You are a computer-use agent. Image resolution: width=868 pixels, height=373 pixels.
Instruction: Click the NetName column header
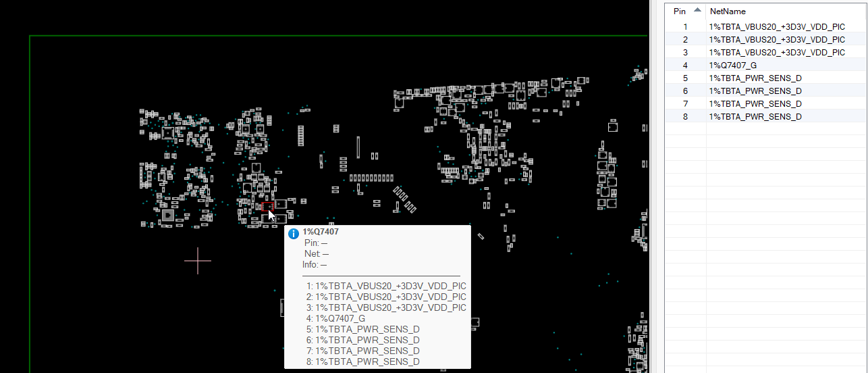786,11
